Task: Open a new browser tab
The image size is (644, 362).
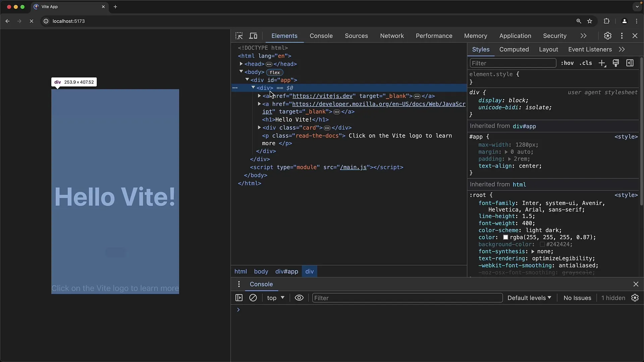Action: (115, 7)
